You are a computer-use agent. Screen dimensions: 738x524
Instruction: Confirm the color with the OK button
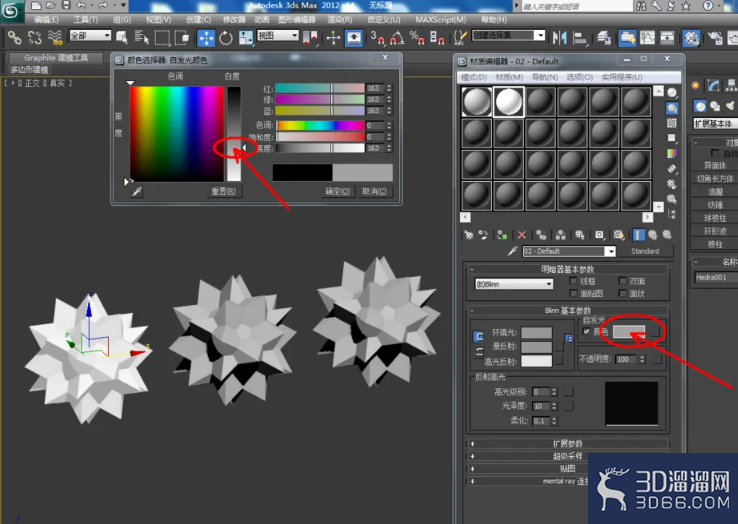337,191
